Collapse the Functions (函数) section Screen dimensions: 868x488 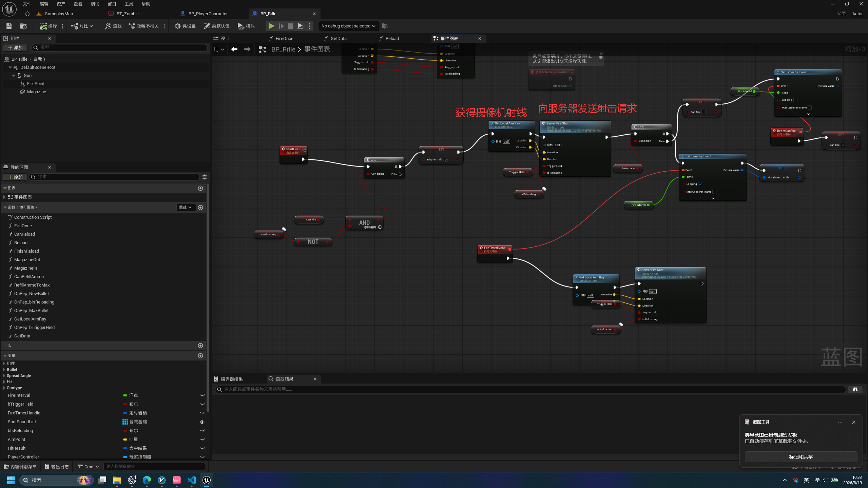pyautogui.click(x=5, y=208)
